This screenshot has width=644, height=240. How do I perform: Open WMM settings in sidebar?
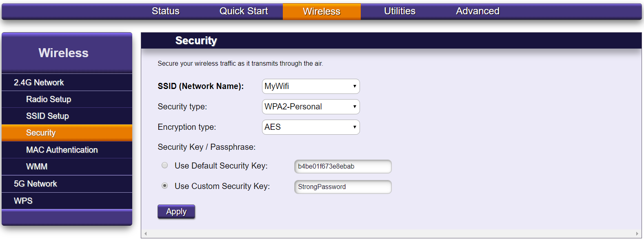(37, 167)
